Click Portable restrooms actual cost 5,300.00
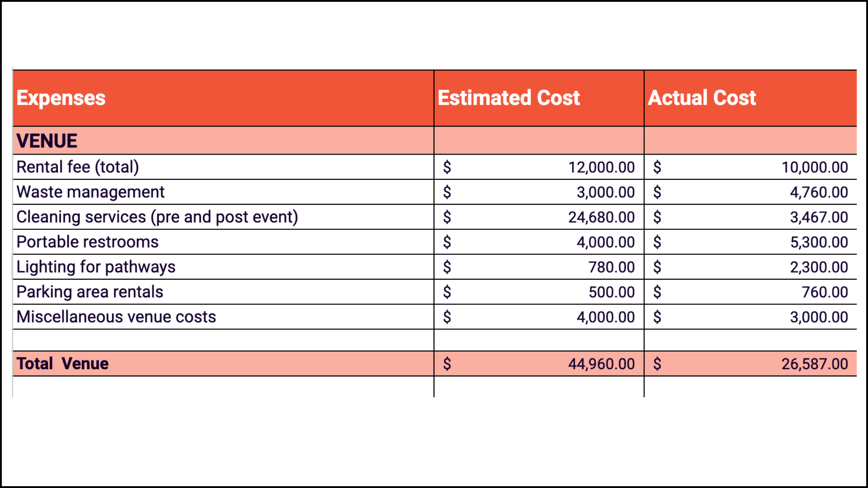Image resolution: width=868 pixels, height=488 pixels. tap(818, 242)
